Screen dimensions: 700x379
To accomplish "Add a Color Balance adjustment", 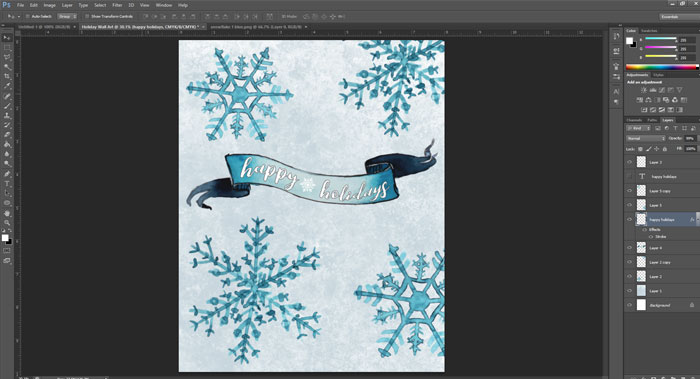I will (x=648, y=100).
